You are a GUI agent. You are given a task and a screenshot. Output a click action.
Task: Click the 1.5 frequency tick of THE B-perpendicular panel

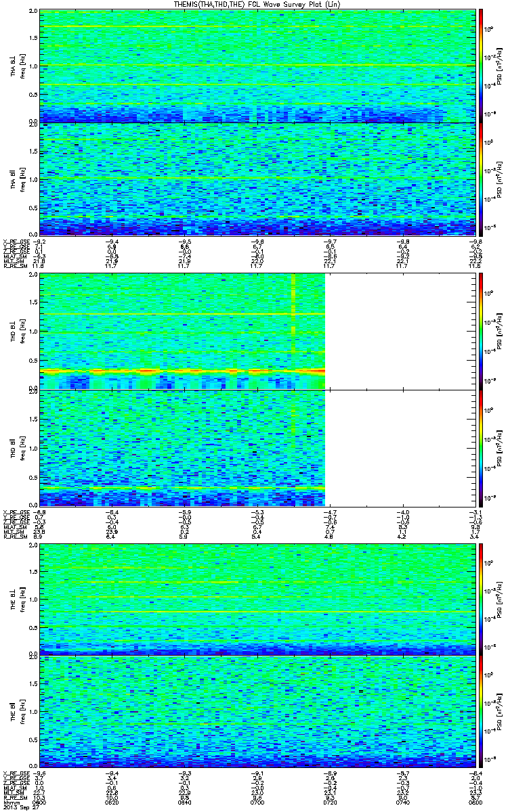pos(34,571)
